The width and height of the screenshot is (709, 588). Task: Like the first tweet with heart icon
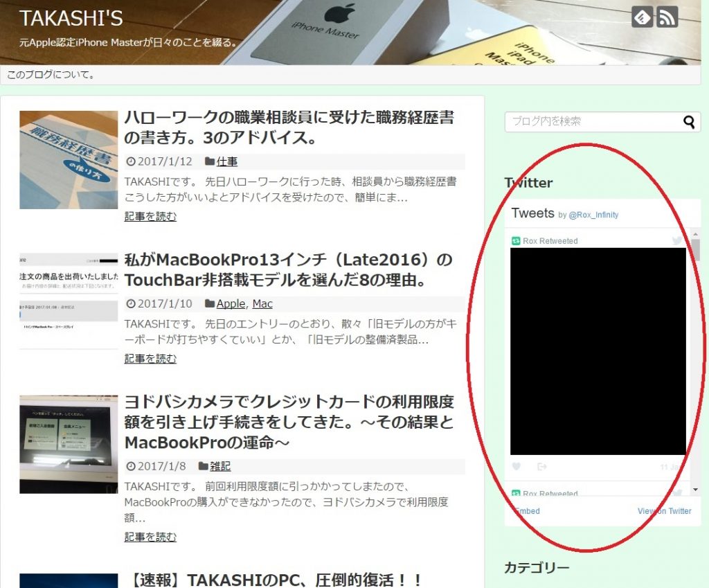[517, 466]
